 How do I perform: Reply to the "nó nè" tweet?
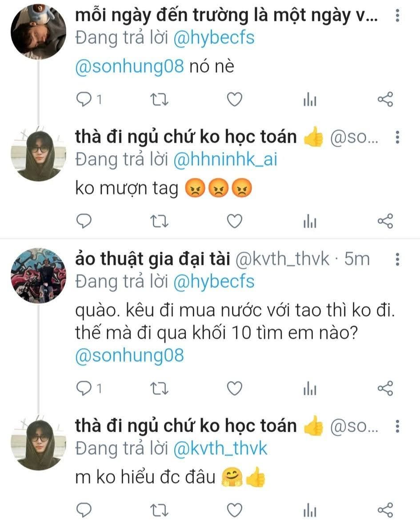(x=84, y=100)
